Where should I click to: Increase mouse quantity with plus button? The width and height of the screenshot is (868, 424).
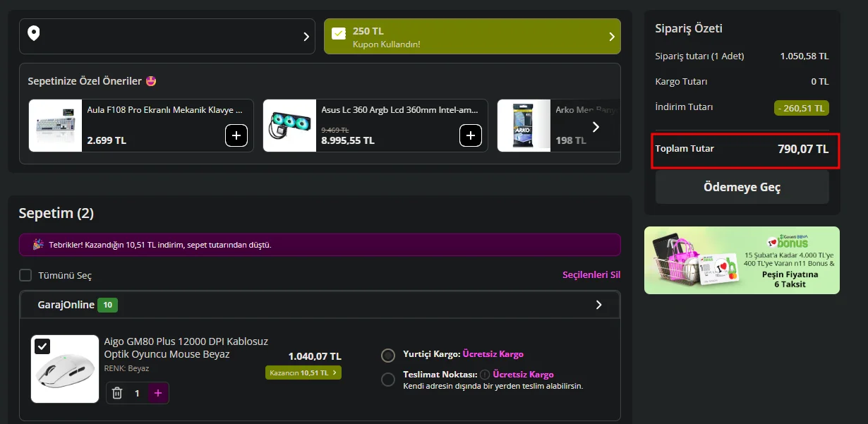pyautogui.click(x=158, y=393)
